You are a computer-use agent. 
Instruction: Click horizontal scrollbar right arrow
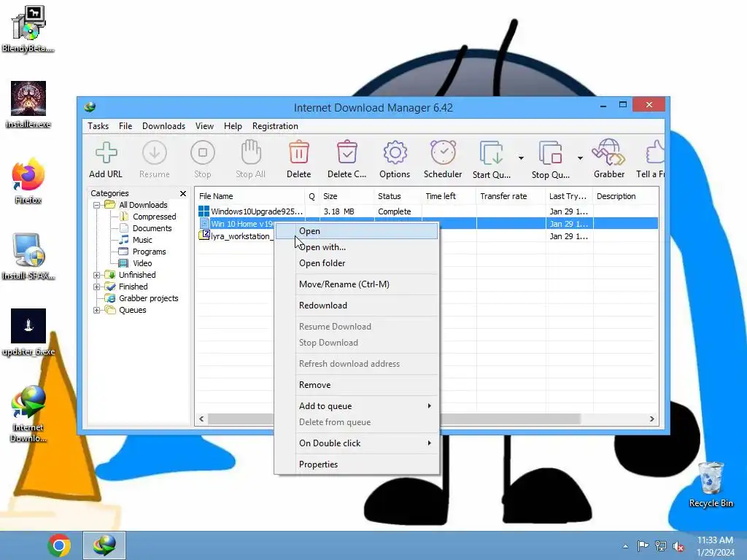point(651,419)
